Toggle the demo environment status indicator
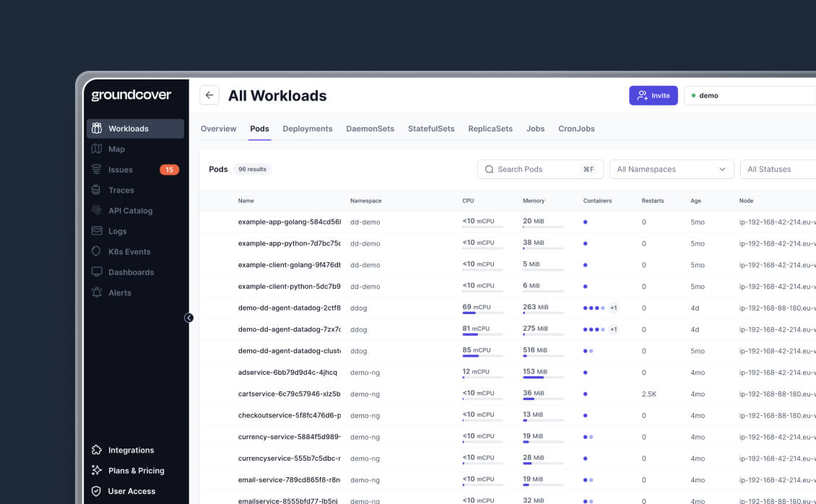Image resolution: width=816 pixels, height=504 pixels. pyautogui.click(x=695, y=95)
